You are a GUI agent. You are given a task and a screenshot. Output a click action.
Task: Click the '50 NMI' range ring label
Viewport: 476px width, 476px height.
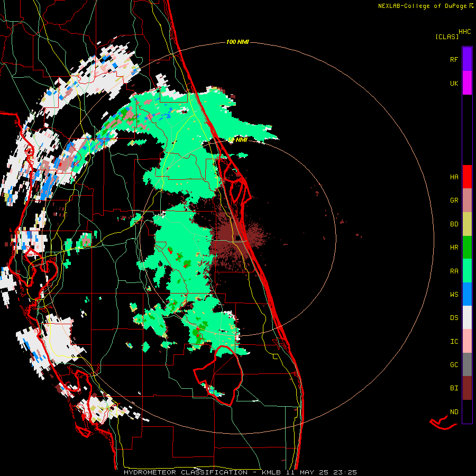[x=237, y=140]
